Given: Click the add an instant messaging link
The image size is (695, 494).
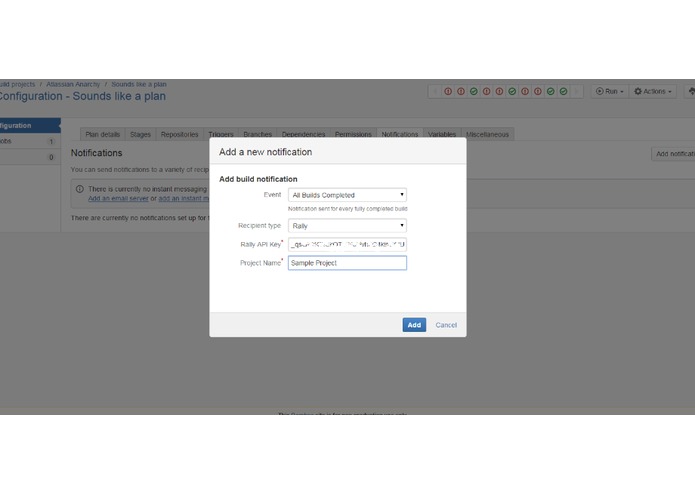Looking at the screenshot, I should click(x=184, y=198).
